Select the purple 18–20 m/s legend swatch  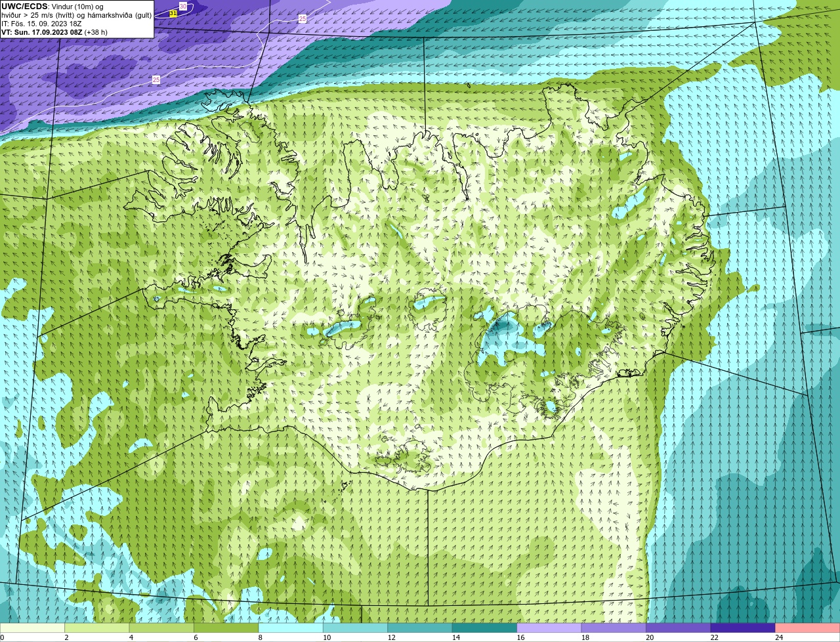(x=614, y=628)
